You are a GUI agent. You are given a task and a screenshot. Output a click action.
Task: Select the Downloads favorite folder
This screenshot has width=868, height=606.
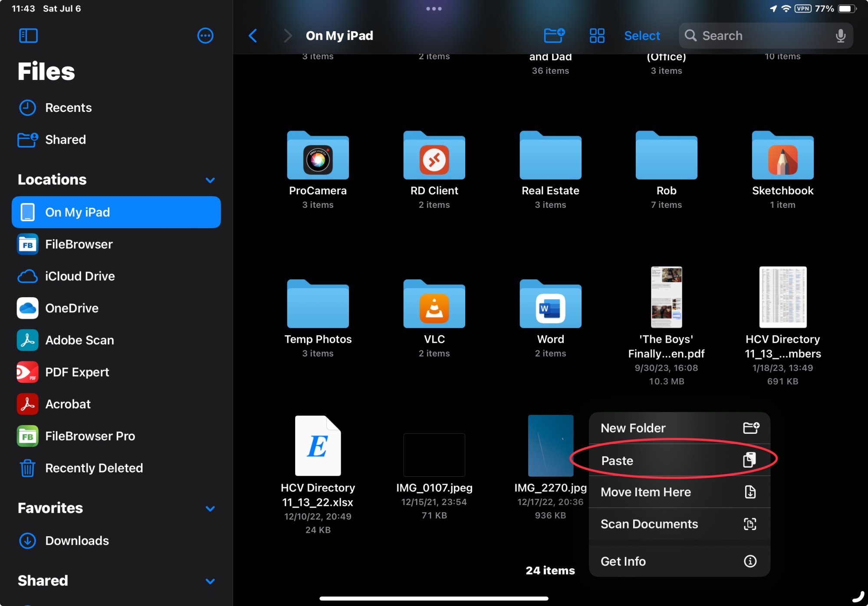76,540
